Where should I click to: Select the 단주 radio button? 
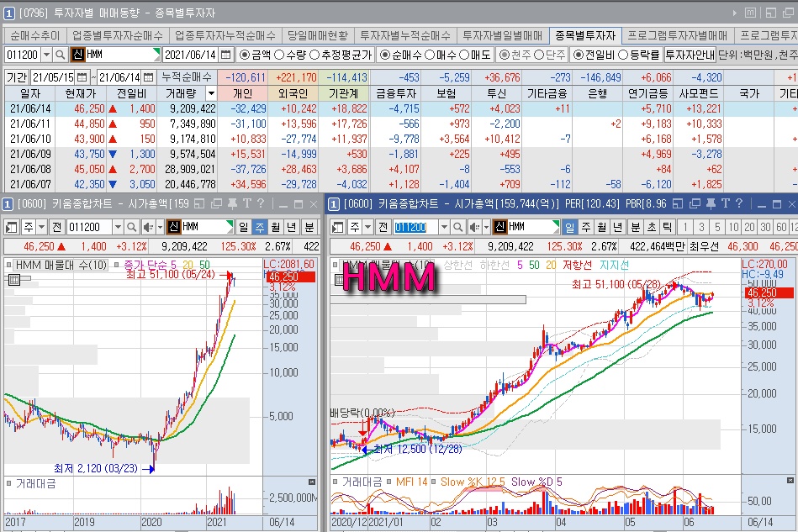click(x=539, y=55)
